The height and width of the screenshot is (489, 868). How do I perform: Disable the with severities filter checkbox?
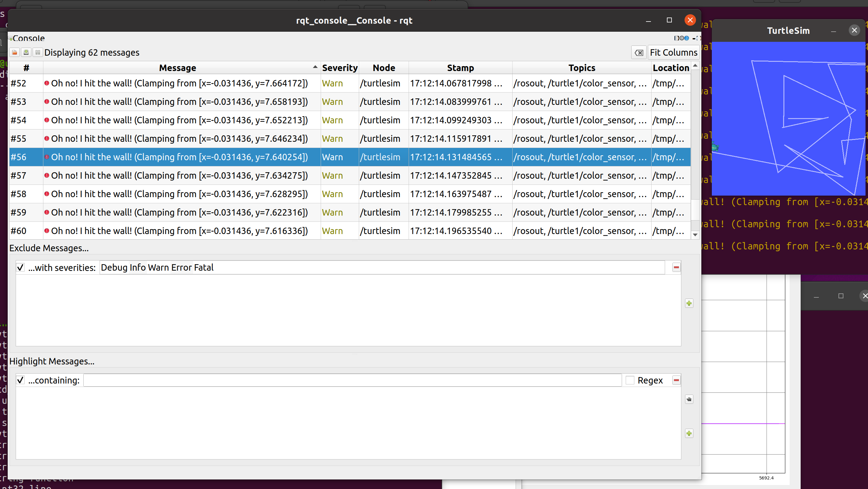pyautogui.click(x=21, y=268)
